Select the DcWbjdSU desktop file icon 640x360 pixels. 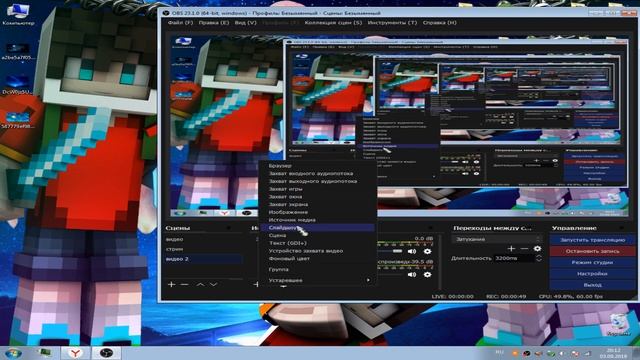pyautogui.click(x=18, y=85)
